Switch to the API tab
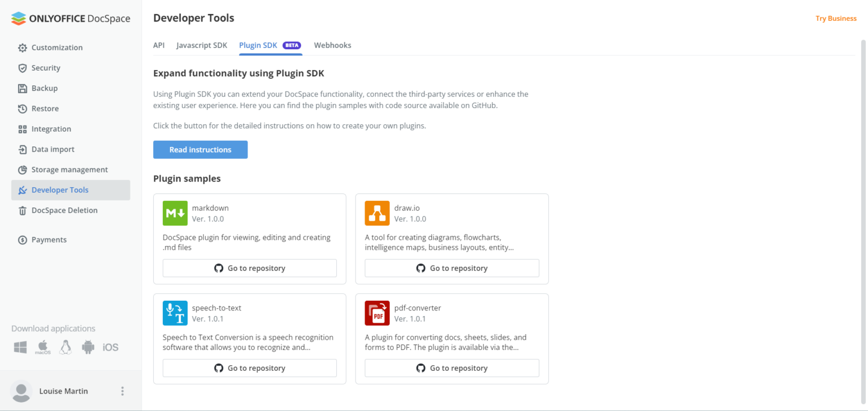 (159, 45)
